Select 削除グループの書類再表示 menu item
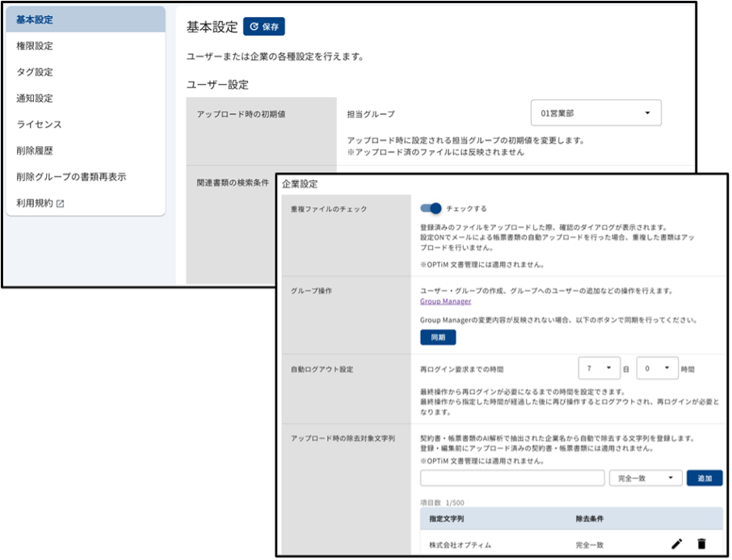The width and height of the screenshot is (732, 560). tap(71, 177)
